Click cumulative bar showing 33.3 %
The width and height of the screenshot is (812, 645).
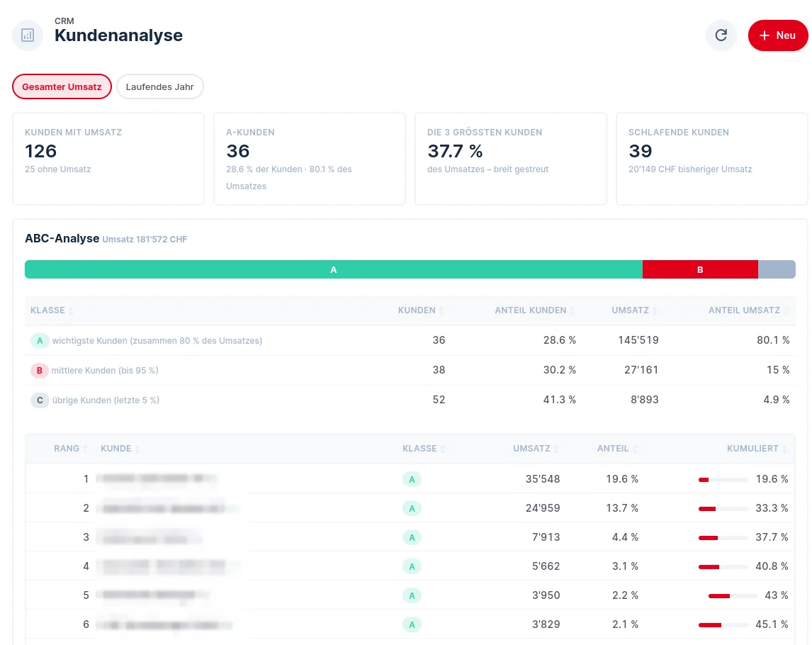click(723, 509)
